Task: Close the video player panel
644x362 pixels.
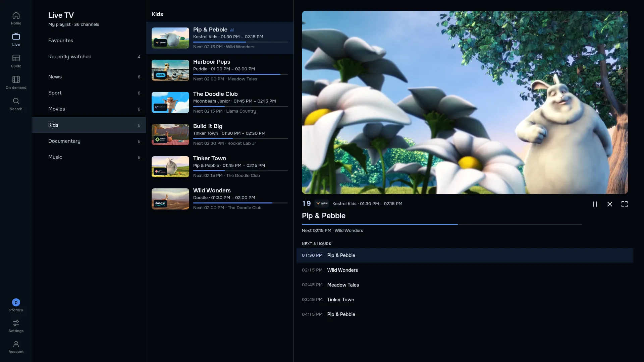Action: click(609, 204)
